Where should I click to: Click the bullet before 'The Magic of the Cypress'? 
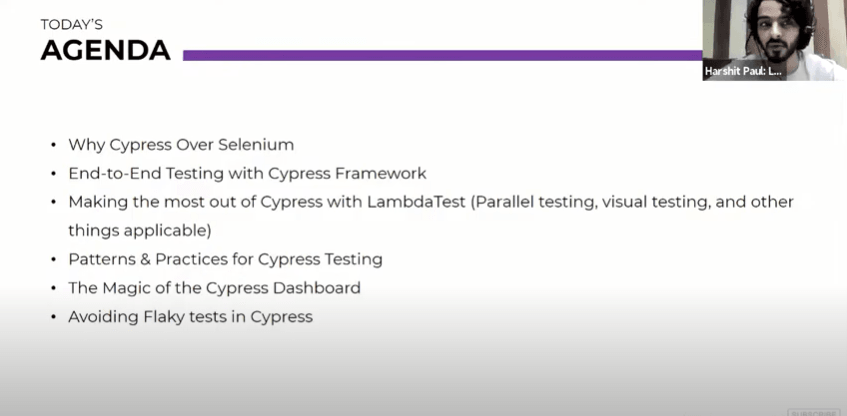[x=52, y=289]
